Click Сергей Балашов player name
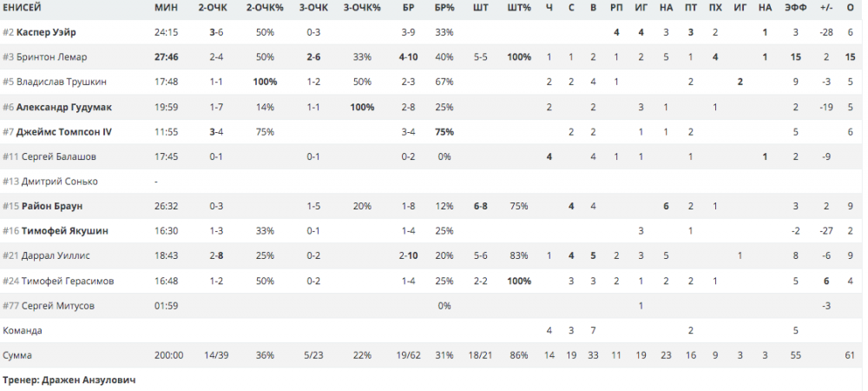The width and height of the screenshot is (868, 391). (58, 157)
